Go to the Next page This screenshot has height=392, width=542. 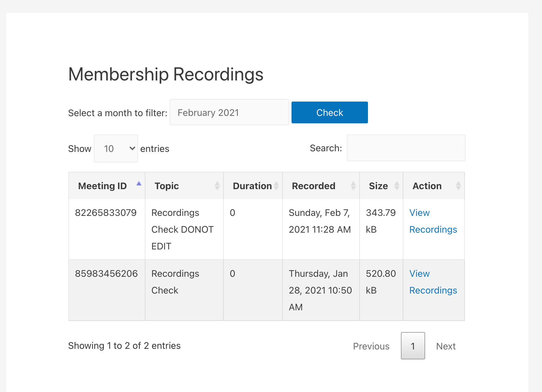point(446,346)
